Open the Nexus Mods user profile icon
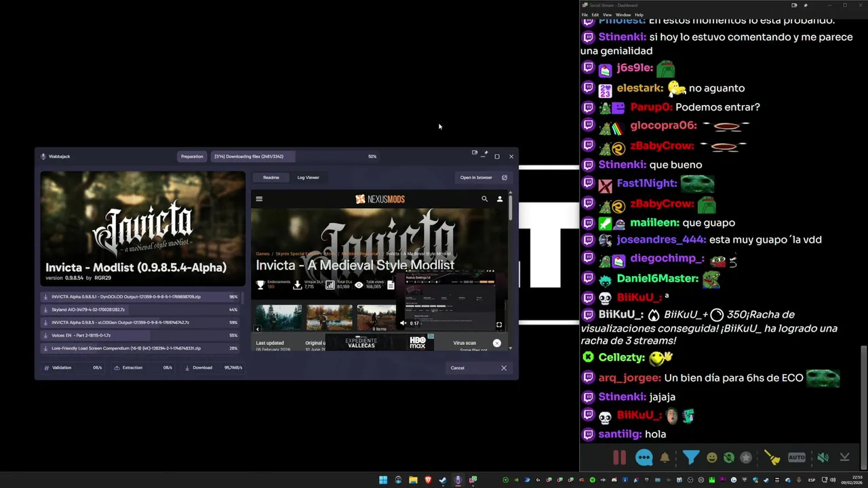The width and height of the screenshot is (868, 488). coord(500,199)
